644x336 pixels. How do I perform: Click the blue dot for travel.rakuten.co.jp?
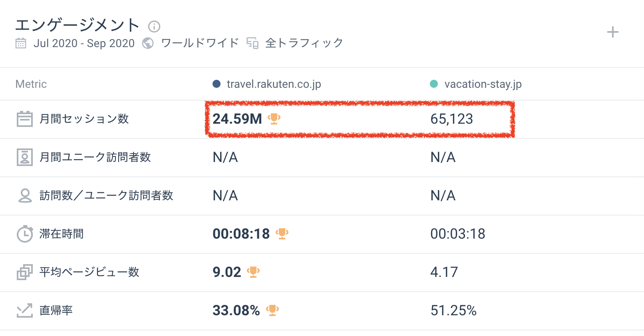[217, 84]
